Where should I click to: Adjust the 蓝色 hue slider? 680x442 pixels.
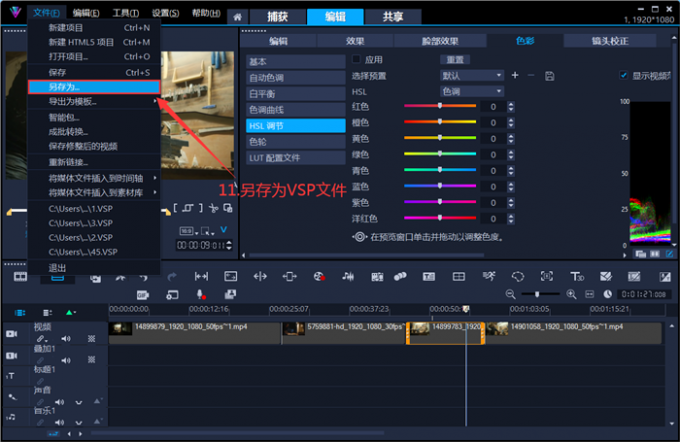click(440, 186)
